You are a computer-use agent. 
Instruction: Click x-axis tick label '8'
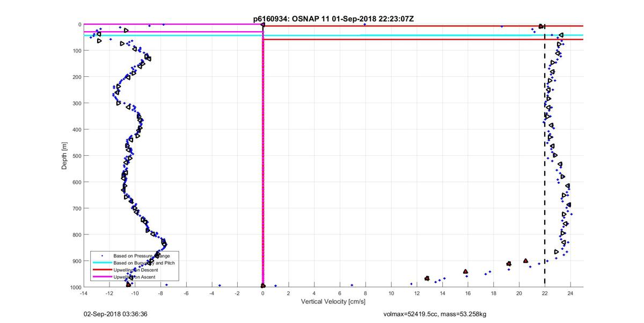coord(365,293)
